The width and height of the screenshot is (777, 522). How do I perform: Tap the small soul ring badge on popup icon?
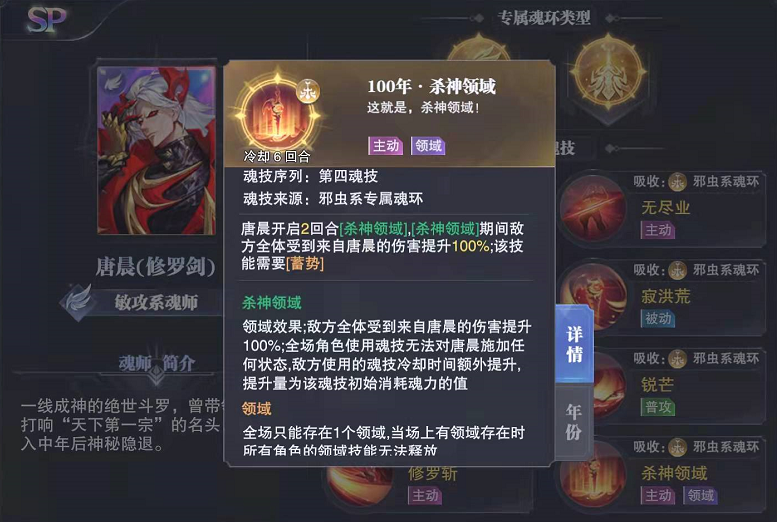click(308, 92)
